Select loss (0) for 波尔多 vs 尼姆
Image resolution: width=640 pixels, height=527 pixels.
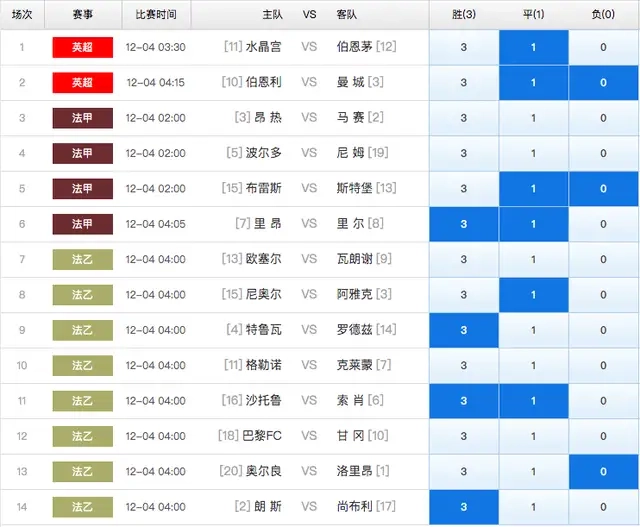tap(603, 153)
